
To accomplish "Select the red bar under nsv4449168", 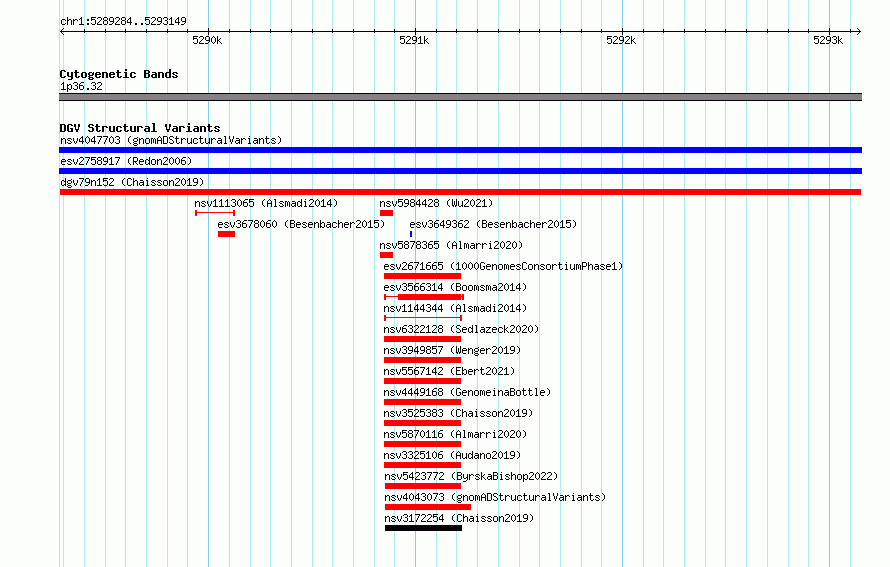I will [422, 402].
